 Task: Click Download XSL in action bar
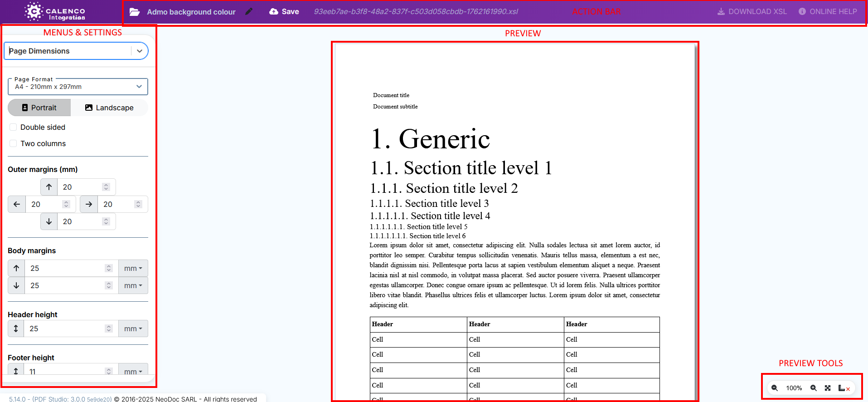pos(752,12)
